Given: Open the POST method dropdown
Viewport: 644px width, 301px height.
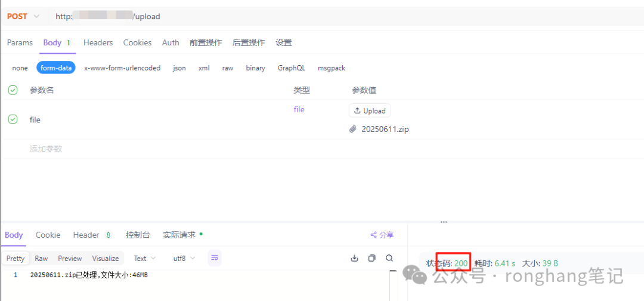Looking at the screenshot, I should 23,17.
